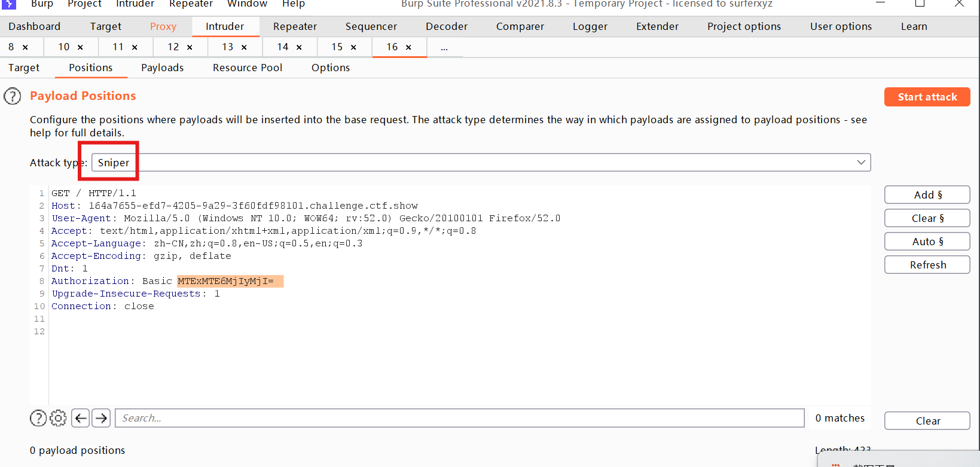Open the User options tab
980x467 pixels.
841,26
